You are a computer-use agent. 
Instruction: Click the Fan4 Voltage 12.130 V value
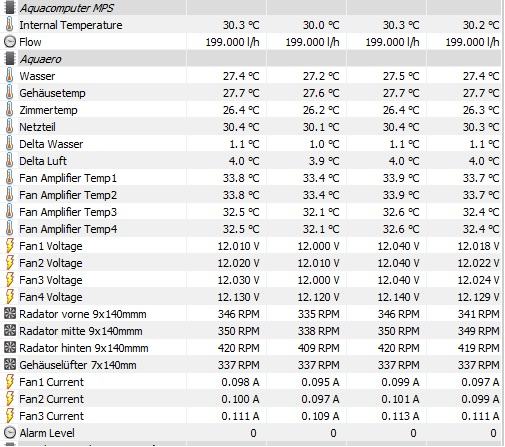[x=238, y=297]
